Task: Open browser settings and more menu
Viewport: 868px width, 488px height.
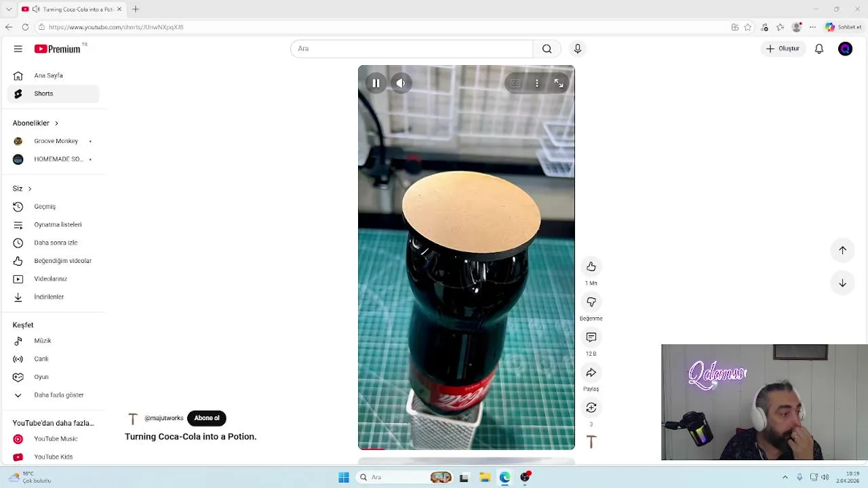Action: [x=813, y=27]
